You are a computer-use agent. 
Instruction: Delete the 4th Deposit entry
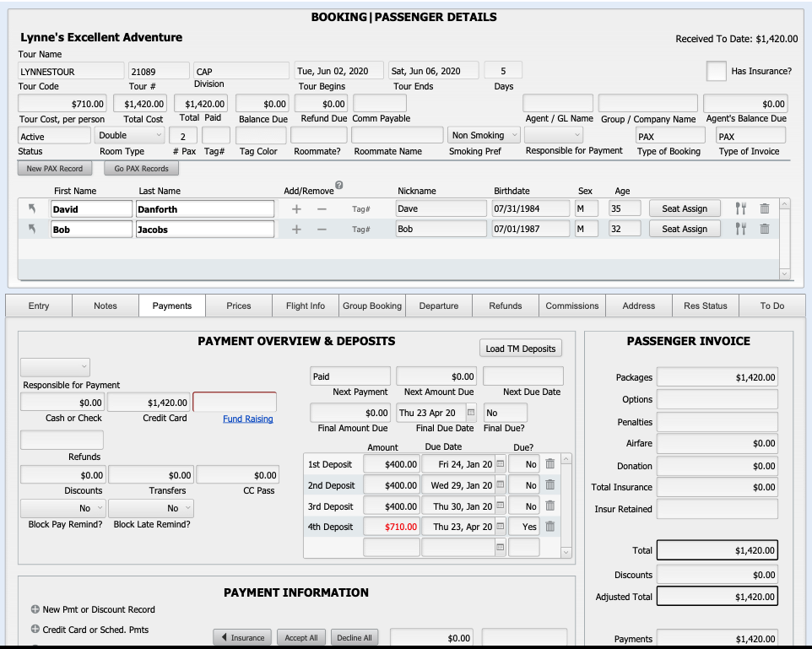550,527
